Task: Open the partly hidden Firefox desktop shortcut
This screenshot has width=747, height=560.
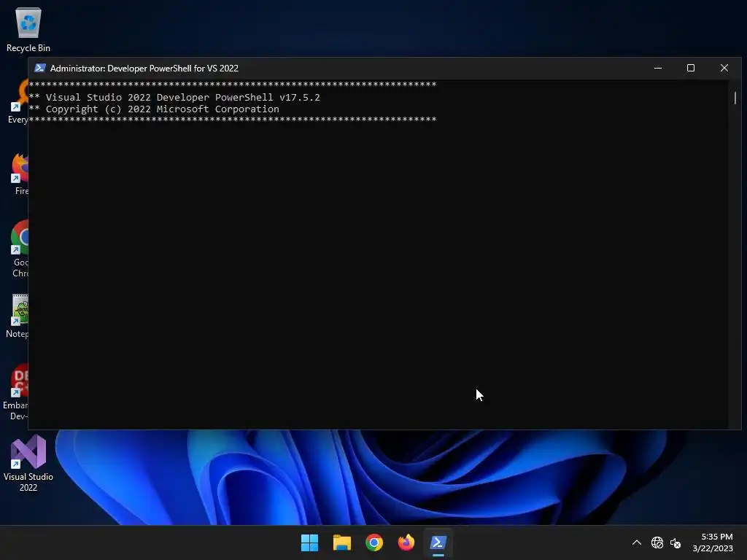Action: click(19, 174)
